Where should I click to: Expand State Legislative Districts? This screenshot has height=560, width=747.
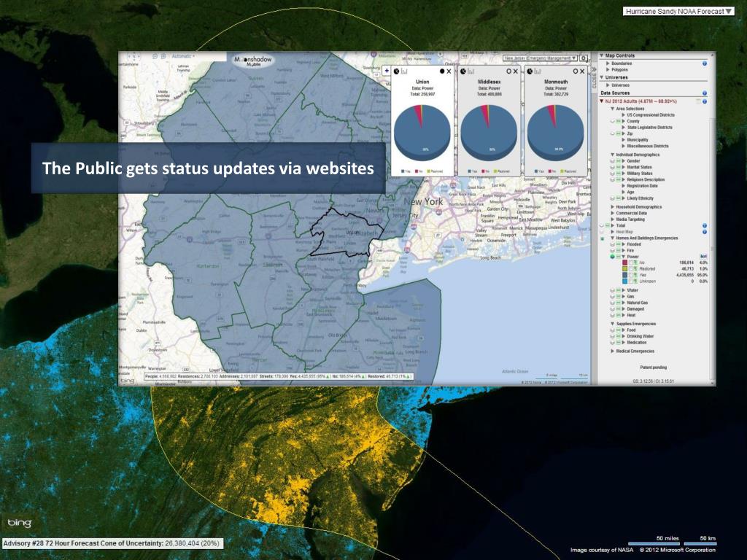click(x=624, y=128)
